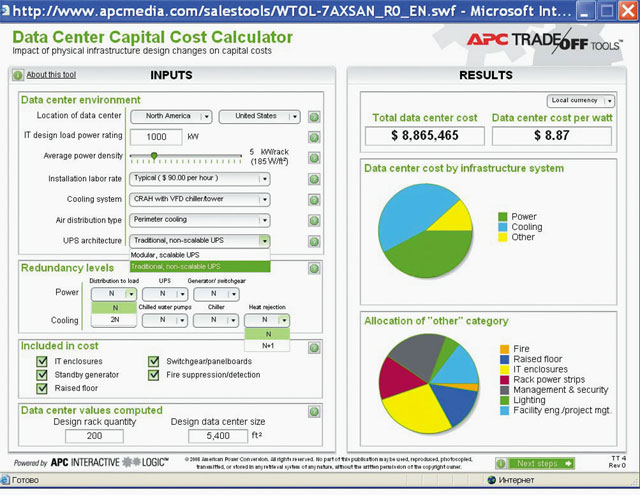Click the cost by infrastructure system pie chart
This screenshot has width=640, height=495.
[425, 231]
